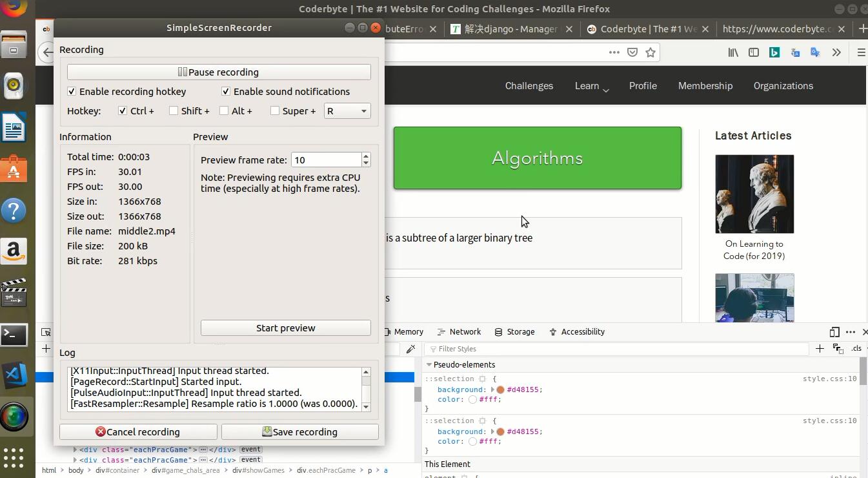
Task: Click the Google Translate extension icon
Action: click(815, 52)
